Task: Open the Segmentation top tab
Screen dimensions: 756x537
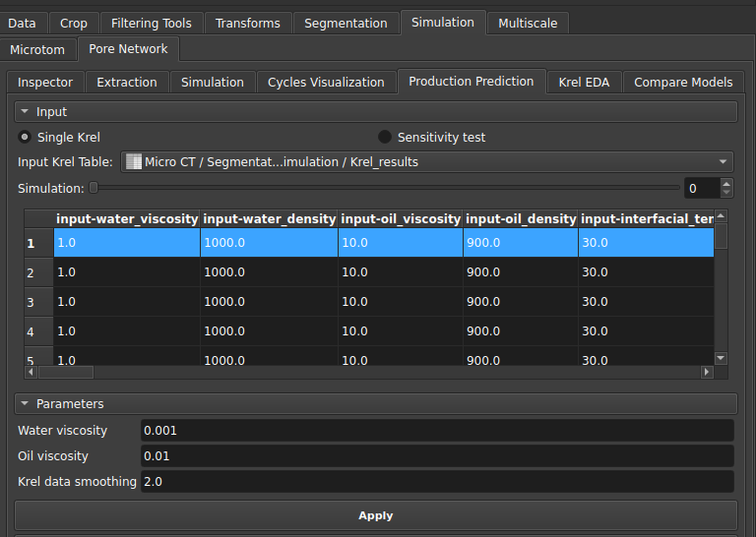Action: pyautogui.click(x=345, y=23)
